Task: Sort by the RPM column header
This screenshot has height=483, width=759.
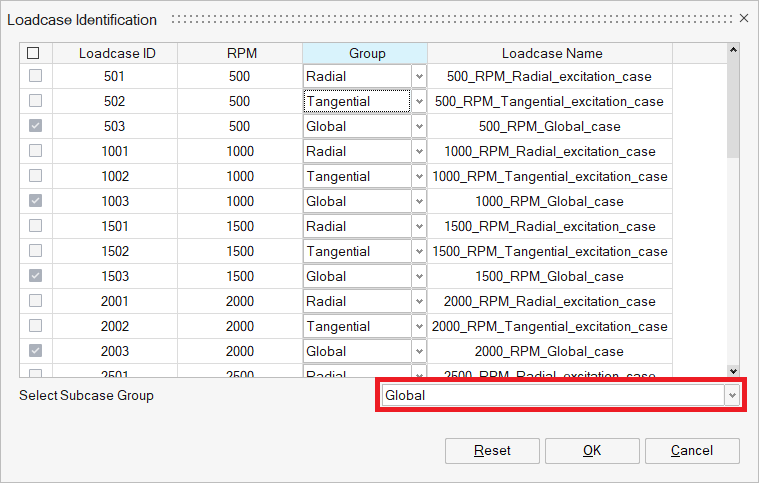Action: coord(239,53)
